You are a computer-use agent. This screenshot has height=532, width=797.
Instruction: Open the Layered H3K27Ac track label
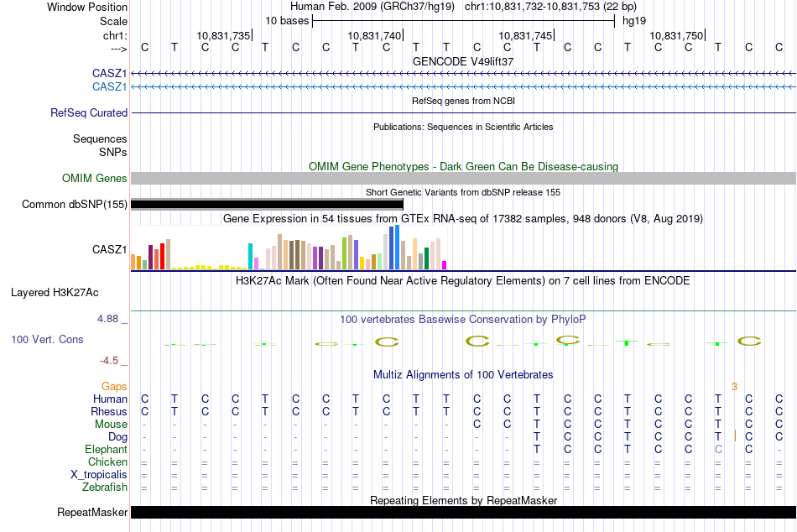(x=55, y=293)
